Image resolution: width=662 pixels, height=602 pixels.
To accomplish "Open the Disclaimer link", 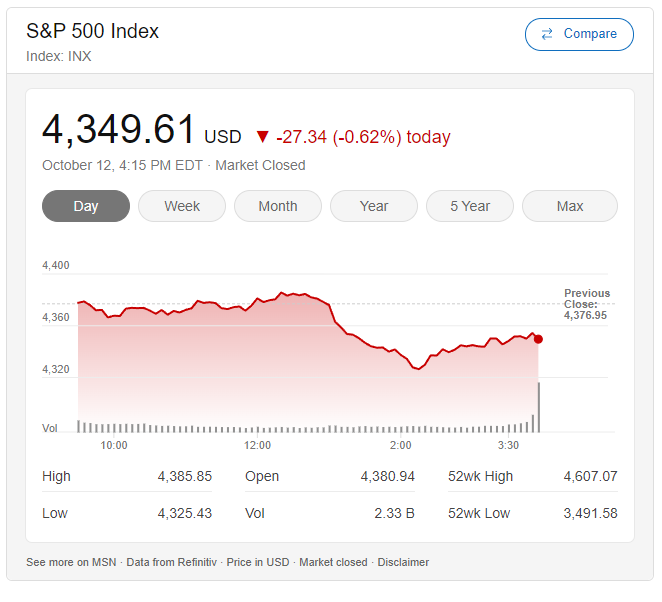I will pos(402,562).
